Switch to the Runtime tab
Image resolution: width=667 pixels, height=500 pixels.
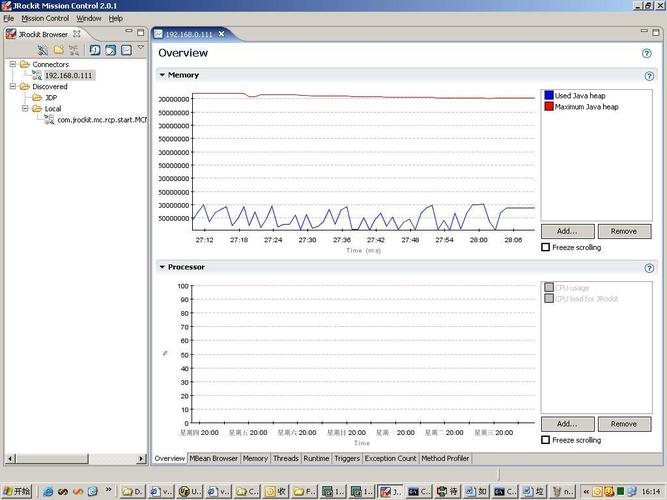(x=316, y=458)
